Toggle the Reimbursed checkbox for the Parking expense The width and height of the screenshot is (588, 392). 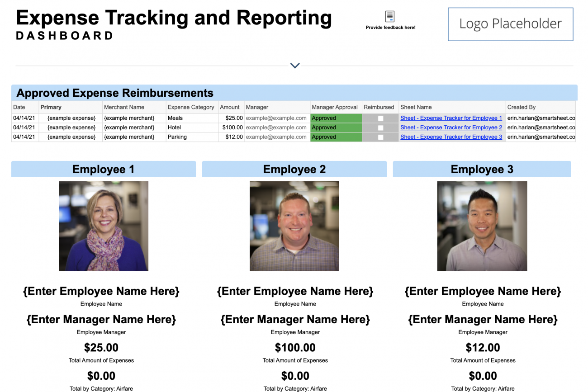(380, 137)
